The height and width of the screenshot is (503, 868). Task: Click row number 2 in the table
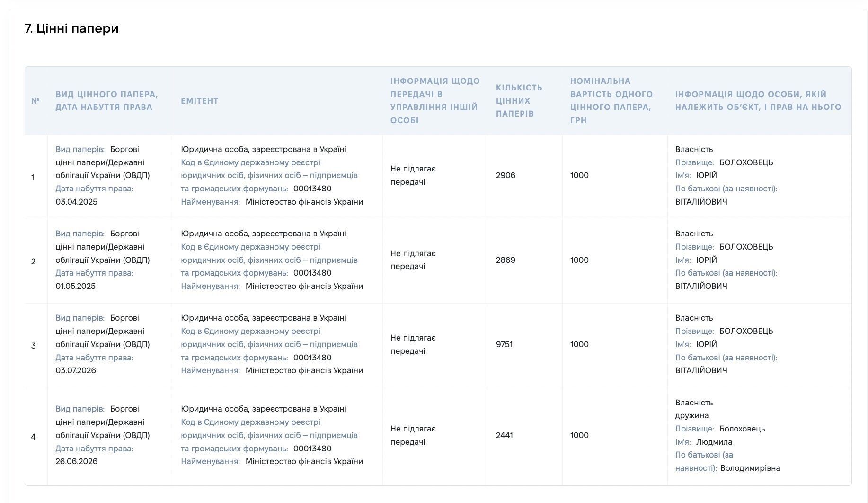coord(33,261)
